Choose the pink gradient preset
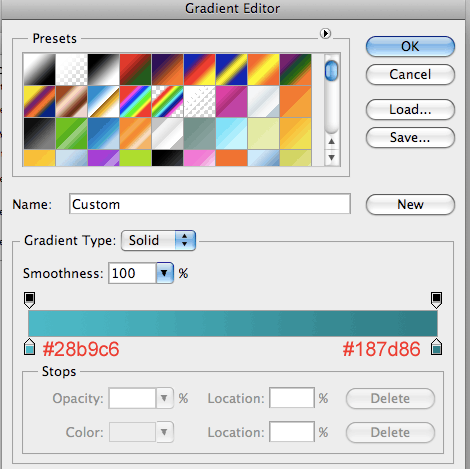Viewport: 470px width, 469px height. coord(199,158)
